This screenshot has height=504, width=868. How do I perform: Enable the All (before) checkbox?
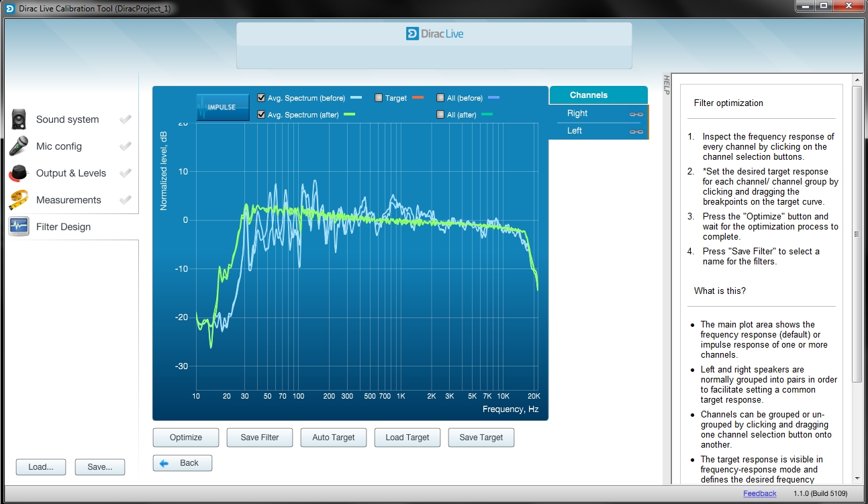point(440,98)
